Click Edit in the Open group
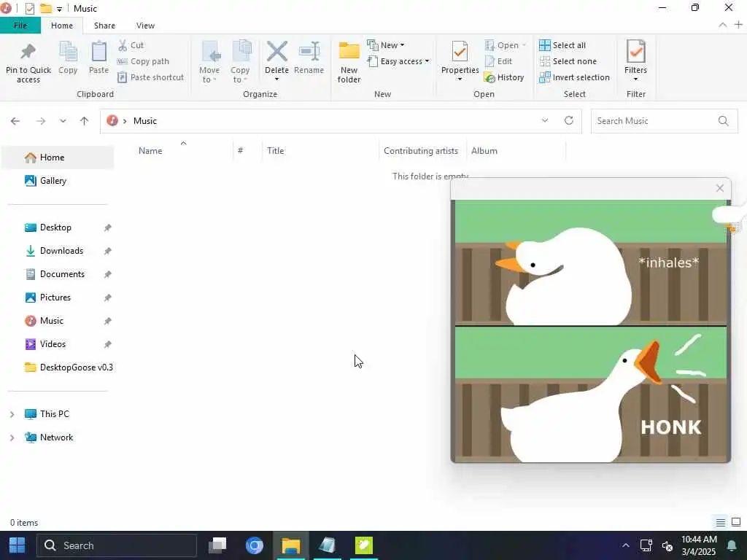This screenshot has width=747, height=560. (x=498, y=61)
